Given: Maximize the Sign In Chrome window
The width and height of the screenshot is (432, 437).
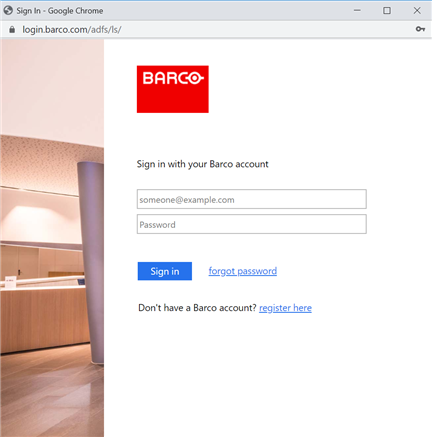Looking at the screenshot, I should pos(387,11).
